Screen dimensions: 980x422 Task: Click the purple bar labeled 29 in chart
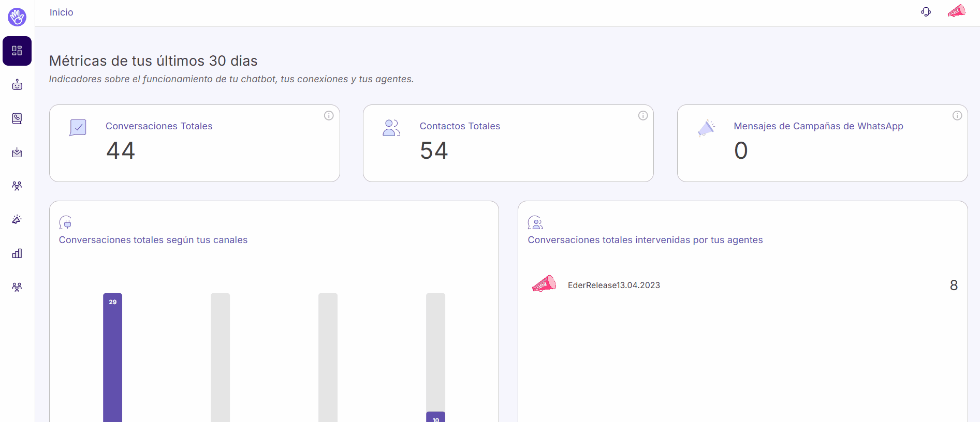113,357
